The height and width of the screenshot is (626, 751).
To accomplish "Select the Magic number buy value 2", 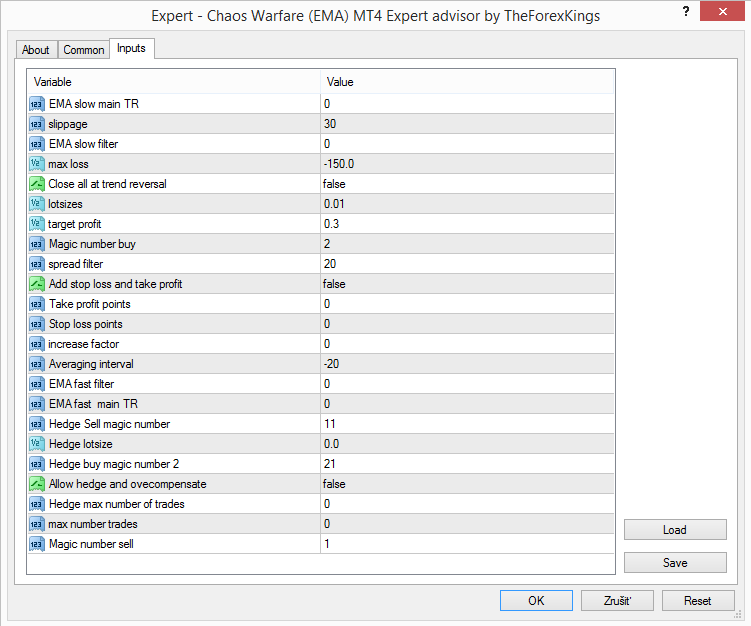I will [x=327, y=244].
